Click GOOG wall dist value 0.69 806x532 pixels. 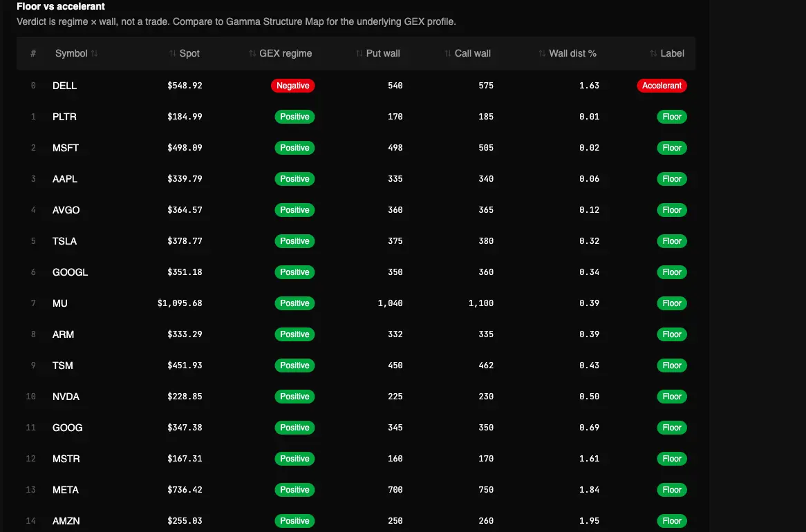click(589, 428)
